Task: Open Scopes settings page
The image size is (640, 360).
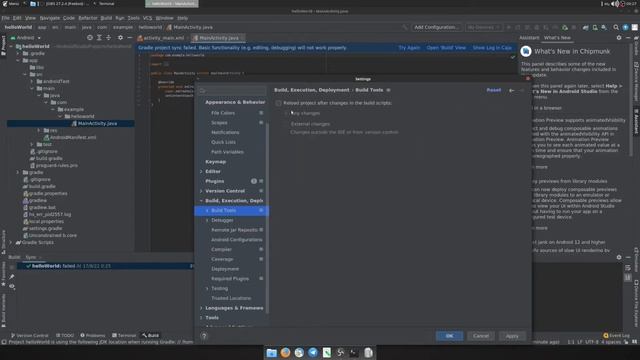Action: point(219,122)
